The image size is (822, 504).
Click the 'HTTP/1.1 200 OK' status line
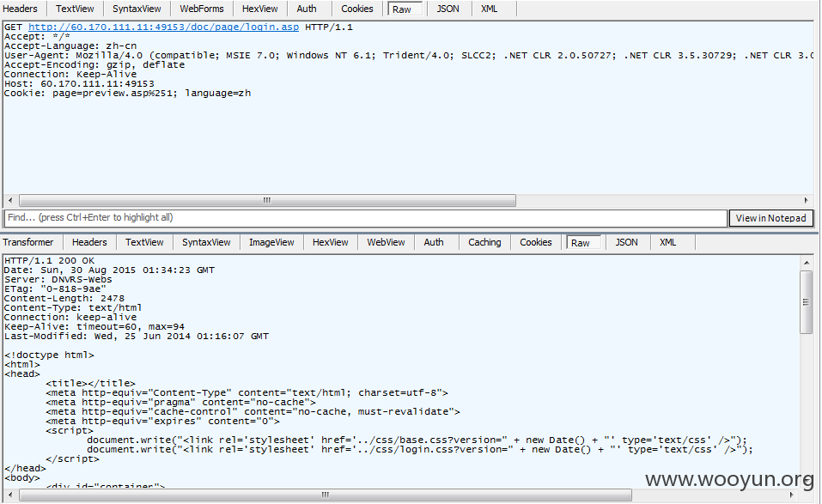click(49, 260)
